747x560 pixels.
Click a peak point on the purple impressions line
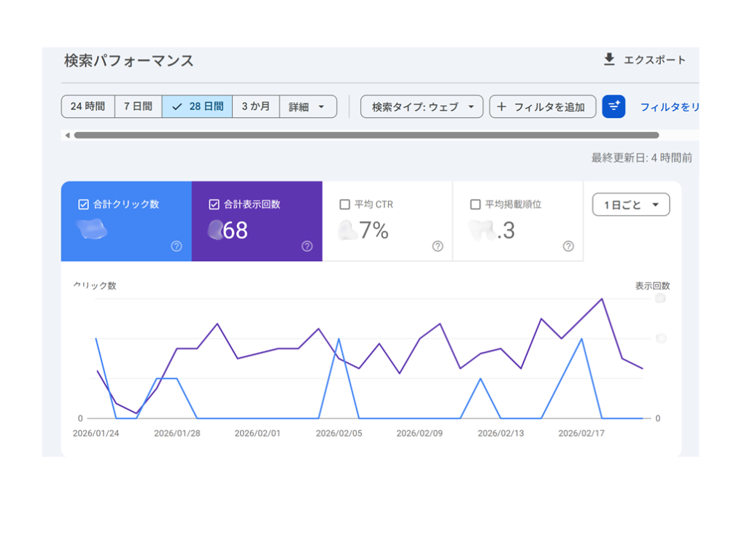[601, 298]
